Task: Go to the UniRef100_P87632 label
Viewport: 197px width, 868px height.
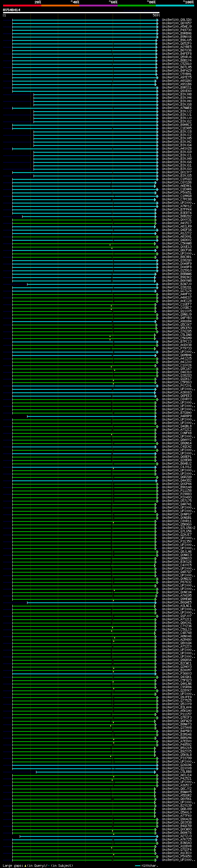Action: point(176,582)
